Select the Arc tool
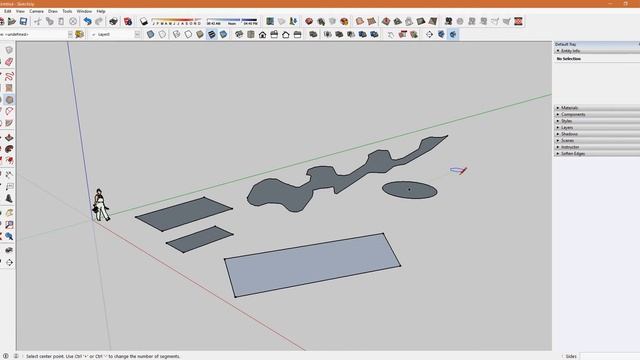This screenshot has height=360, width=640. pos(9,111)
